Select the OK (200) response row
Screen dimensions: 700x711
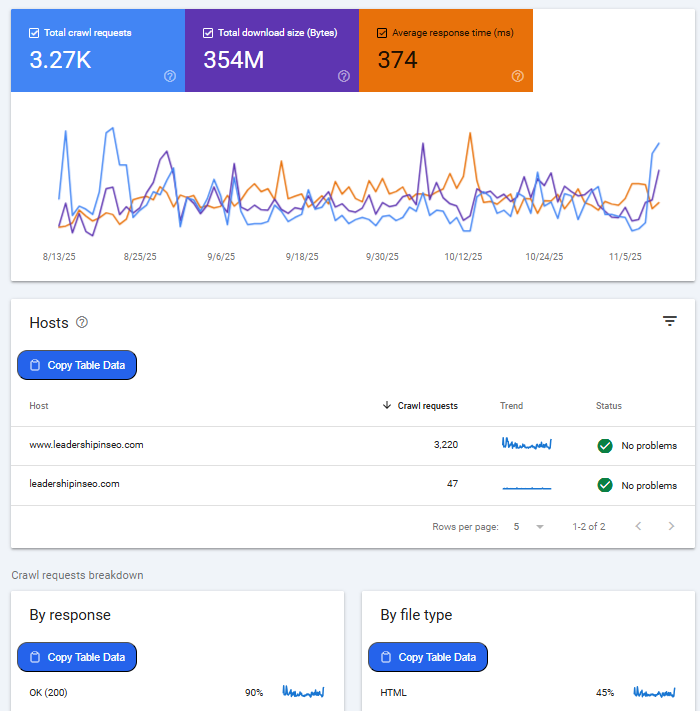[x=50, y=692]
